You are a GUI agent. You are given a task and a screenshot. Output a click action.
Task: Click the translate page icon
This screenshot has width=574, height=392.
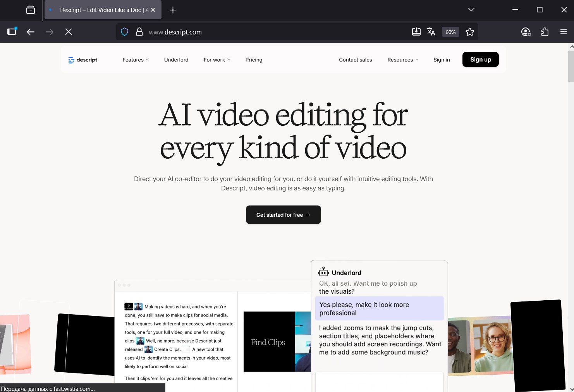tap(431, 32)
